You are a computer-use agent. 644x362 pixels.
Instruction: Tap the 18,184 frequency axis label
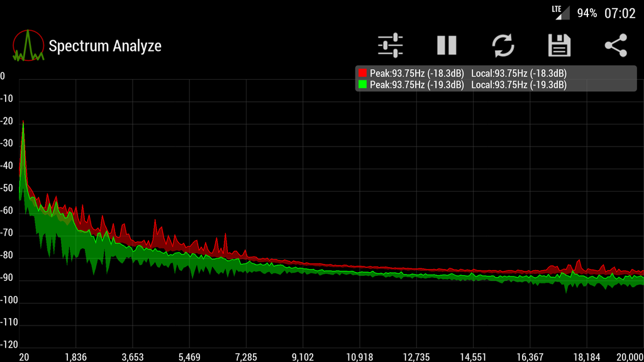(x=587, y=357)
